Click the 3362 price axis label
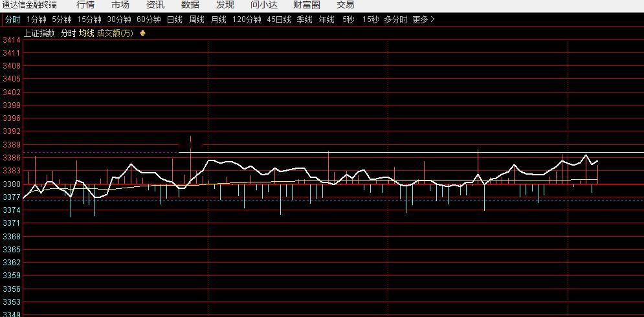 pos(10,263)
